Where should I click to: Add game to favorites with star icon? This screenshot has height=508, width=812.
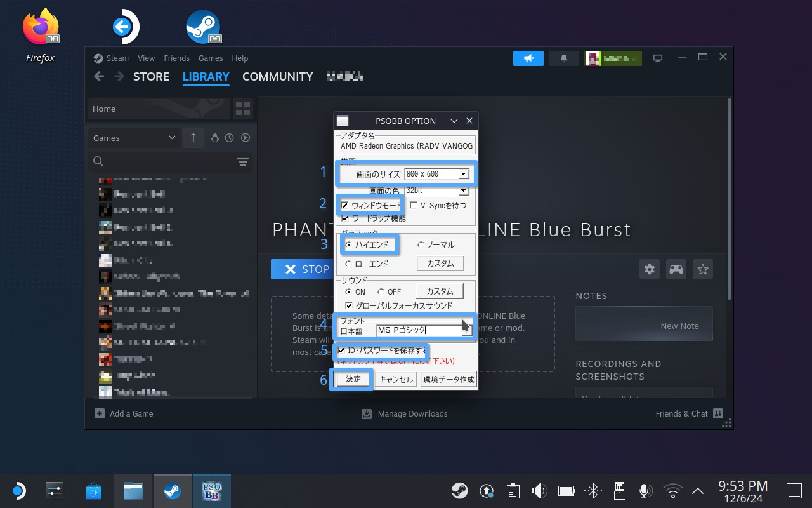pos(703,269)
